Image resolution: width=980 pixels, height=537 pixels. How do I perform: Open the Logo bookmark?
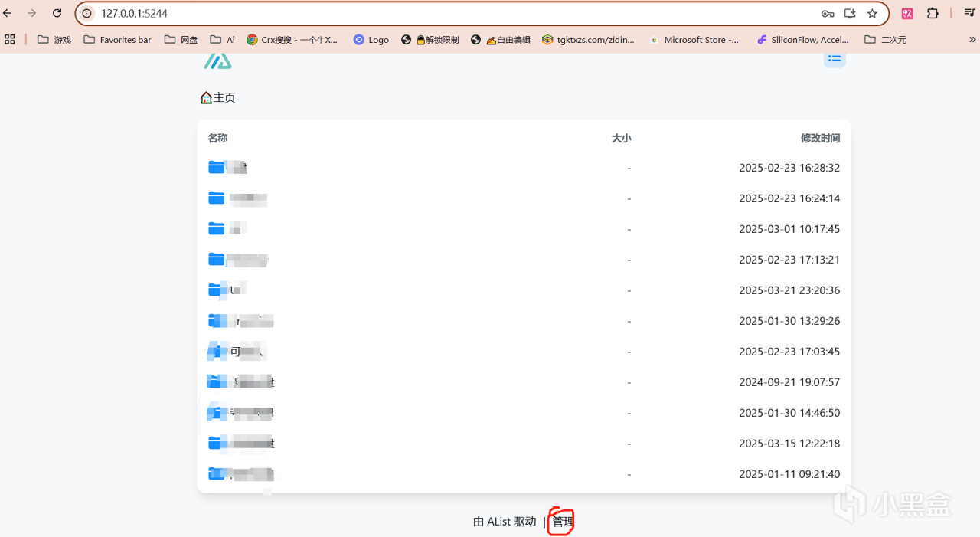pos(371,39)
